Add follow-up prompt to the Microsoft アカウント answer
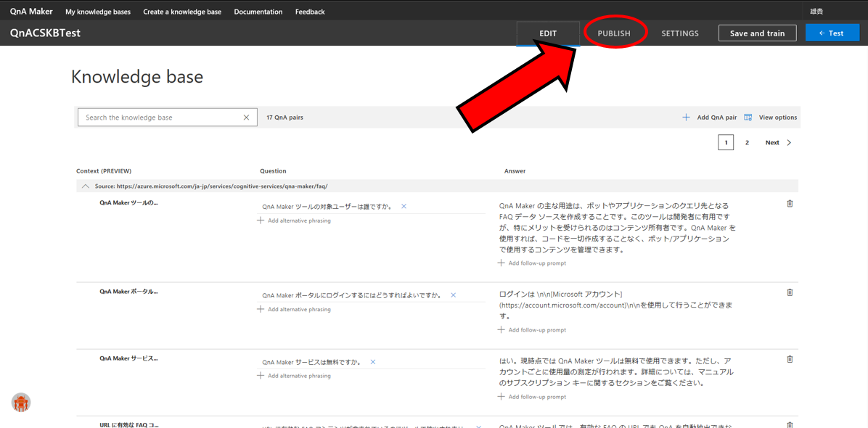This screenshot has height=428, width=868. (532, 330)
